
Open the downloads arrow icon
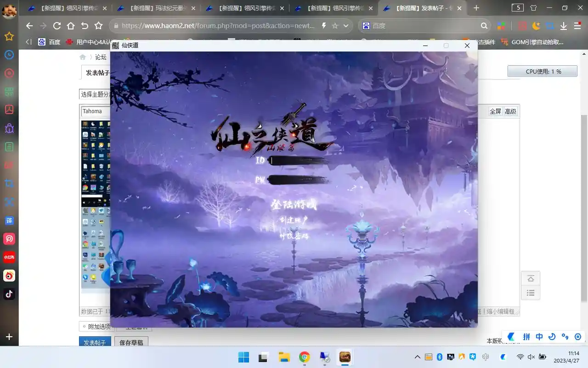(x=564, y=26)
